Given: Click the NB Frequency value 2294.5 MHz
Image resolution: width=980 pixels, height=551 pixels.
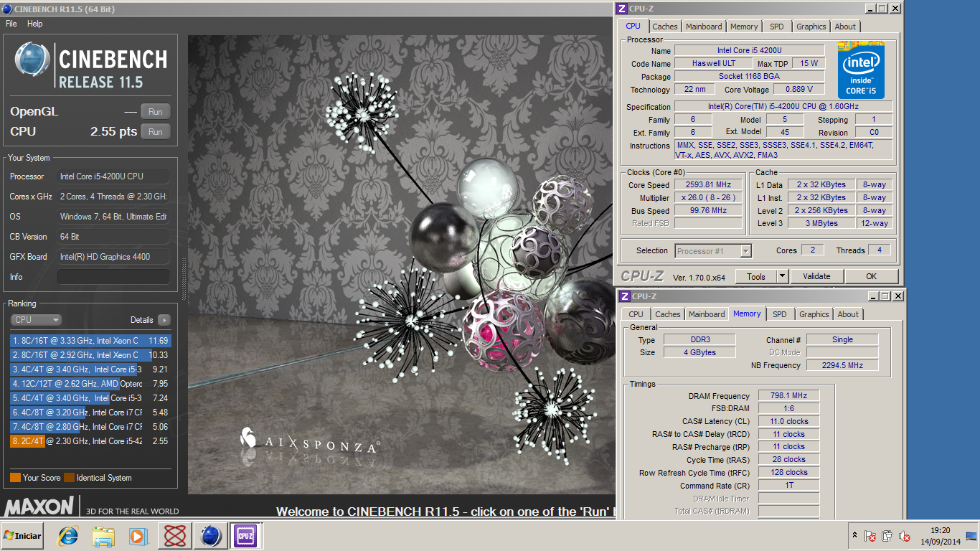Looking at the screenshot, I should point(842,365).
